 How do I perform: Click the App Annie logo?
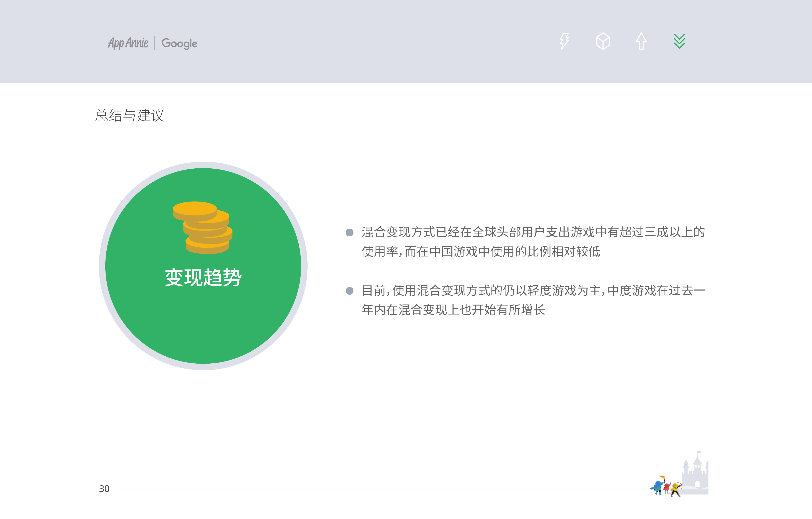[x=128, y=43]
